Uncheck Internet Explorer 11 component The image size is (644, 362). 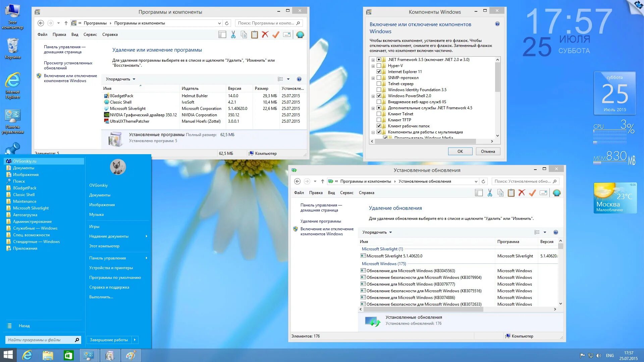click(x=379, y=72)
